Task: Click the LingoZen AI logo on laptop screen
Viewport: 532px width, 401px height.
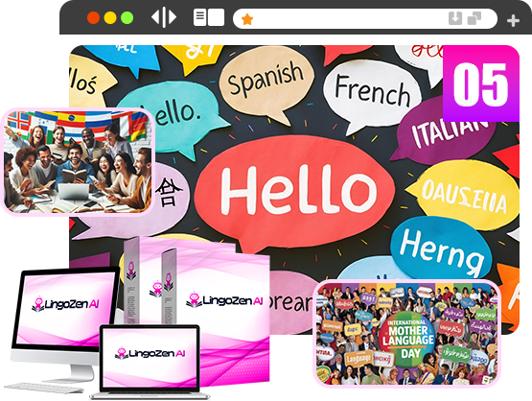Action: coord(150,354)
